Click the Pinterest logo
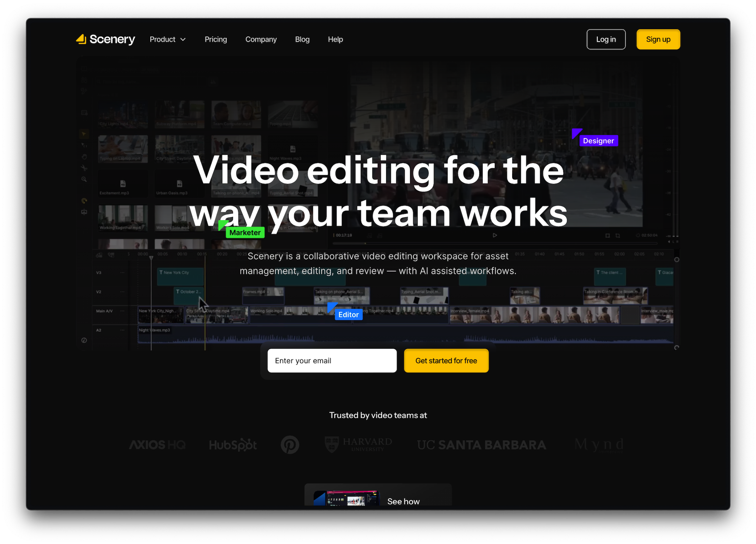 [290, 445]
